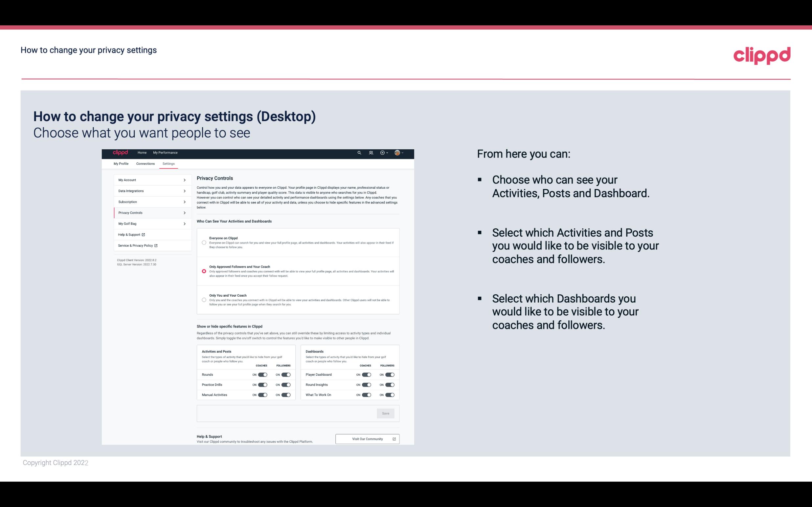This screenshot has height=507, width=812.
Task: Click the Manual Activities Followers toggle
Action: point(286,395)
